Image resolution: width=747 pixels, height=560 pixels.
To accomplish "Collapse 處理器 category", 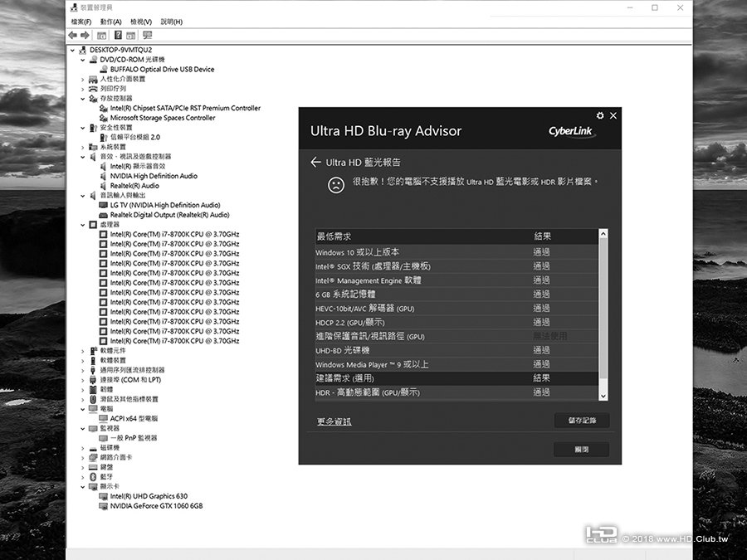I will (x=83, y=225).
